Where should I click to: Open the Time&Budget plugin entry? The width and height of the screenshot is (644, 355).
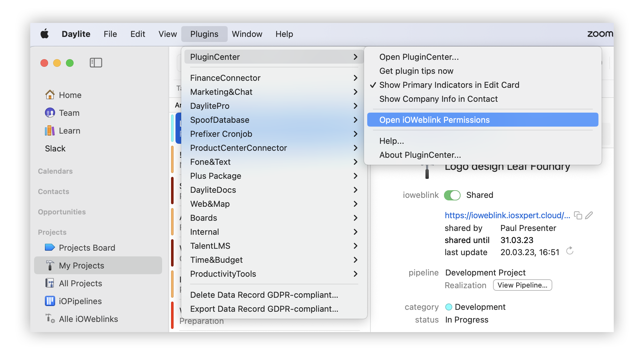click(x=274, y=260)
